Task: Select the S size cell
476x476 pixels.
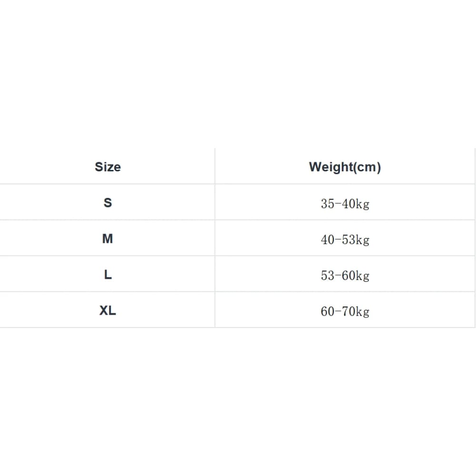Action: coord(108,202)
